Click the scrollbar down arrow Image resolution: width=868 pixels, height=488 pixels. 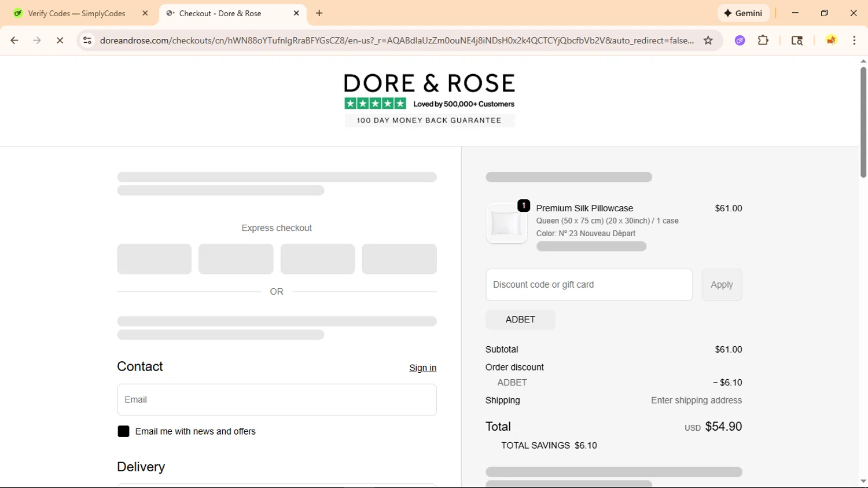tap(863, 482)
